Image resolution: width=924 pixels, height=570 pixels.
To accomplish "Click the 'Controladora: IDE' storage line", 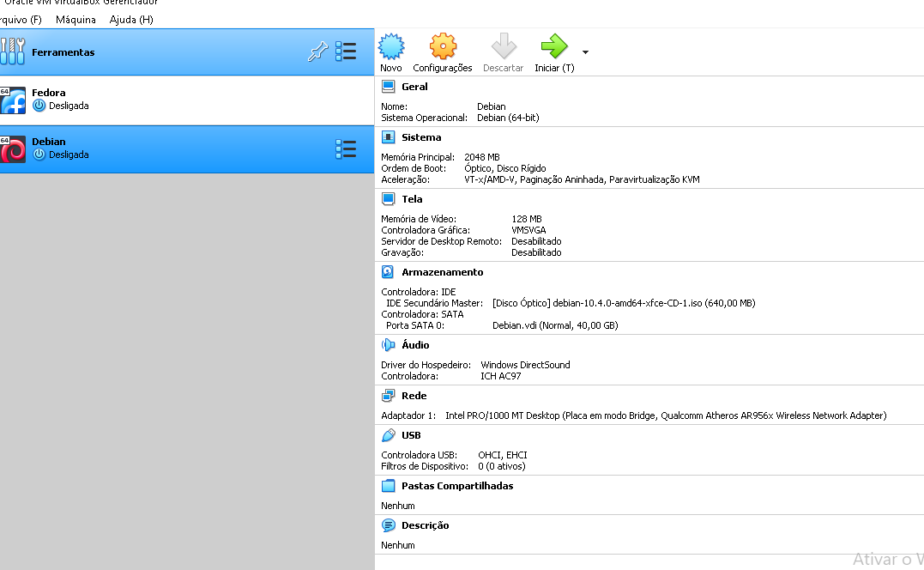I will [x=419, y=292].
